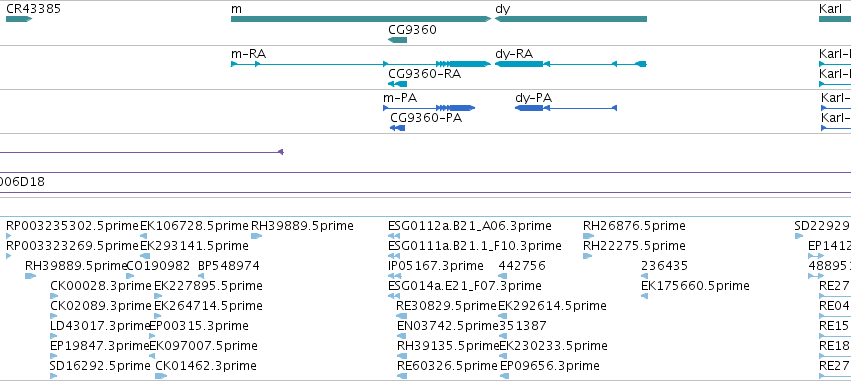Select the m-RA transcript feature
Screen dimensions: 851x381
click(361, 64)
